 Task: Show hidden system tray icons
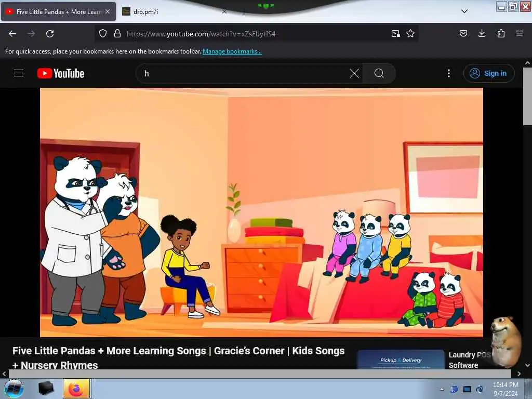[442, 389]
